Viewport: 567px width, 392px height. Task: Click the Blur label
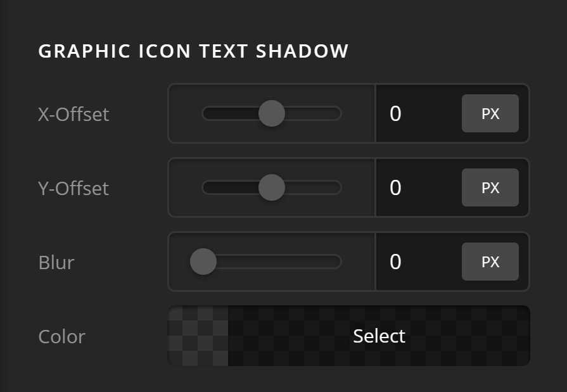click(x=56, y=263)
